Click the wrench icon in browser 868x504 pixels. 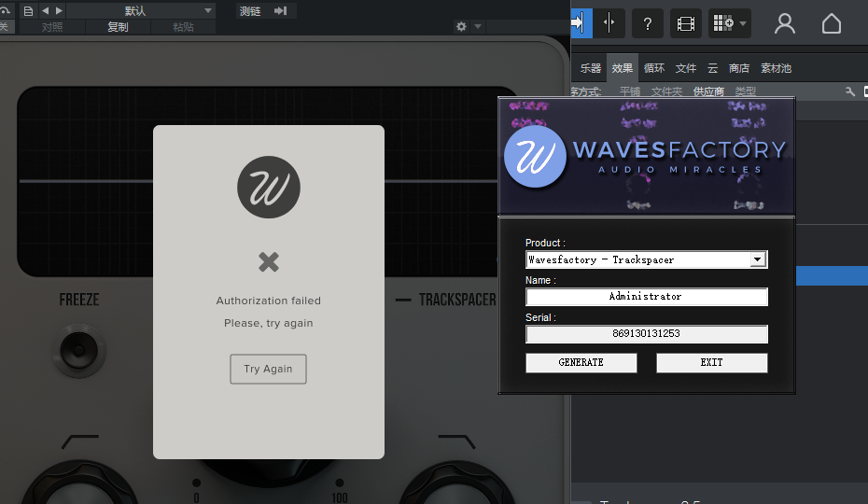pos(849,91)
